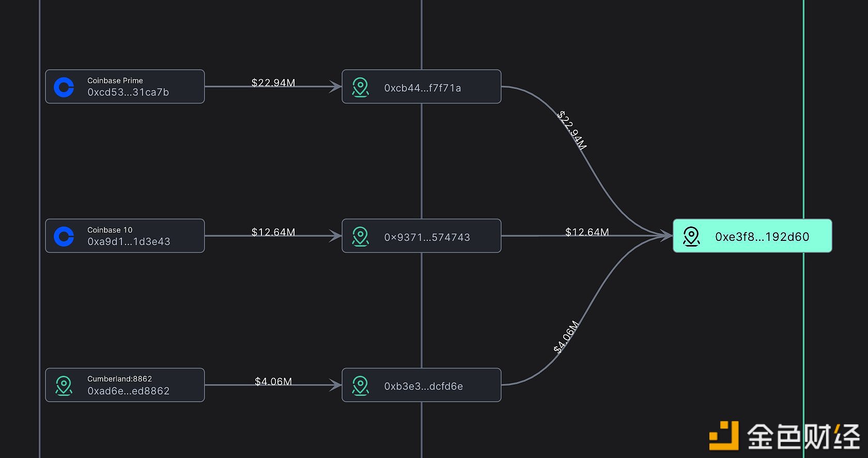Select the Coinbase Prime label text
This screenshot has width=868, height=458.
click(115, 81)
